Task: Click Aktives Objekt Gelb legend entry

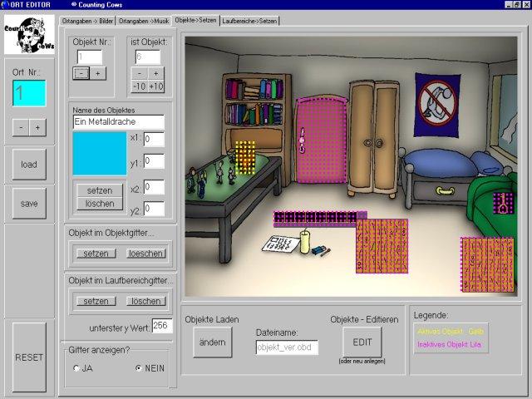Action: (x=451, y=331)
